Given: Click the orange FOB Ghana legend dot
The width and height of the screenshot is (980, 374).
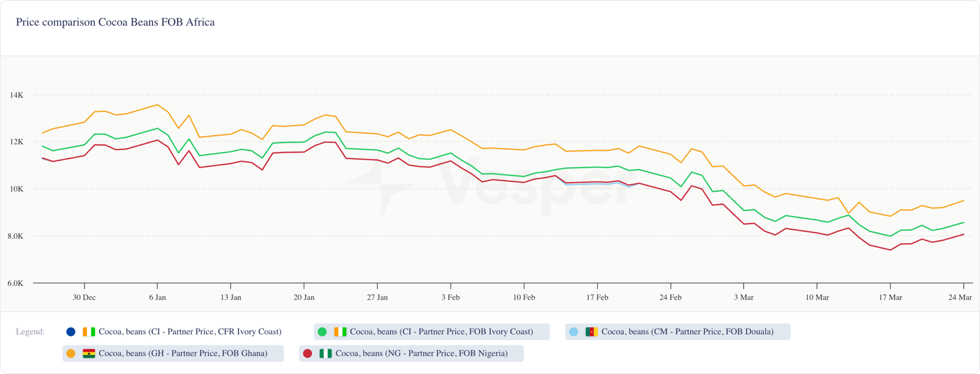Looking at the screenshot, I should pyautogui.click(x=70, y=353).
